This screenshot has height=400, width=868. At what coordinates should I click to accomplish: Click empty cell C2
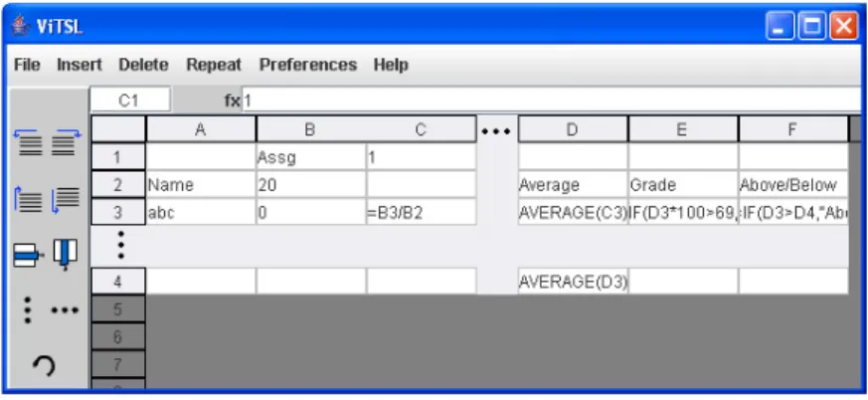tap(421, 184)
